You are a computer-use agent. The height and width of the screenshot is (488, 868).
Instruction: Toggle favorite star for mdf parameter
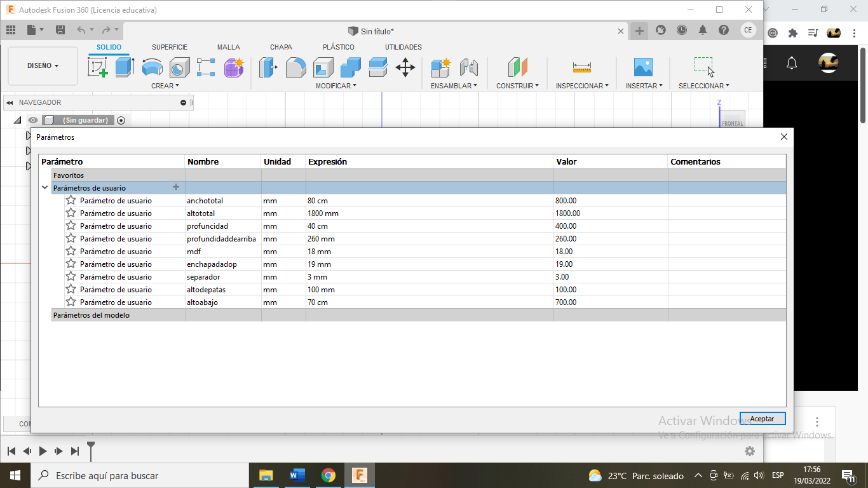pos(71,251)
